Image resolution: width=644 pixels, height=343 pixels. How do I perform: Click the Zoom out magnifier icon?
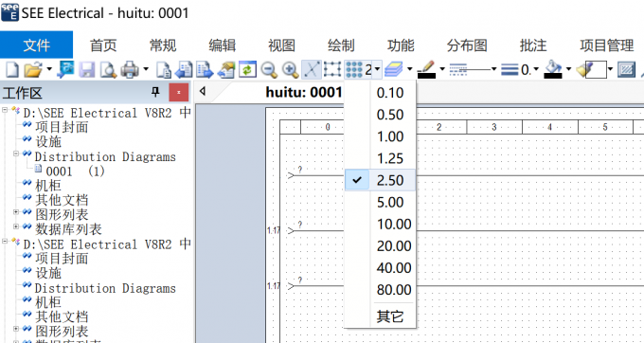tap(269, 70)
